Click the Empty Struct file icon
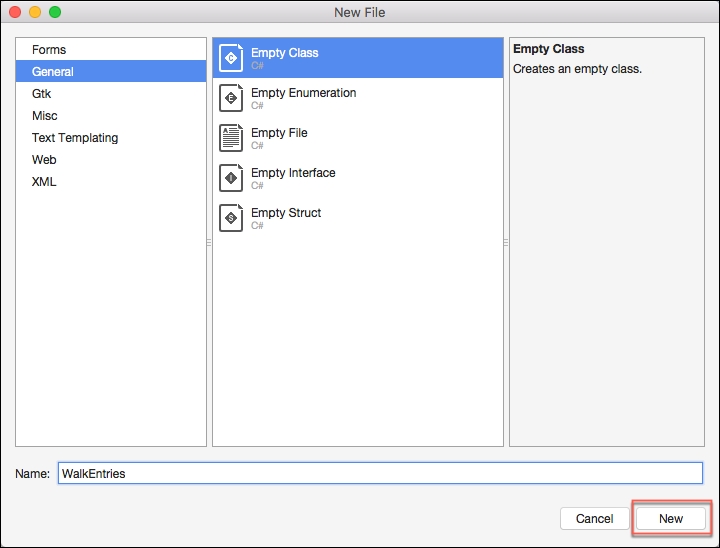Image resolution: width=720 pixels, height=548 pixels. tap(231, 218)
